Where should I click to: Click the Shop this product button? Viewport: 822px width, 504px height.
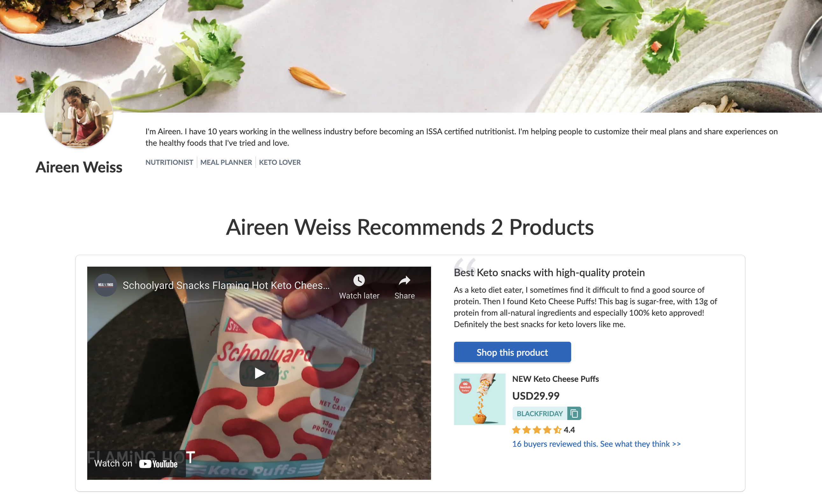tap(512, 352)
